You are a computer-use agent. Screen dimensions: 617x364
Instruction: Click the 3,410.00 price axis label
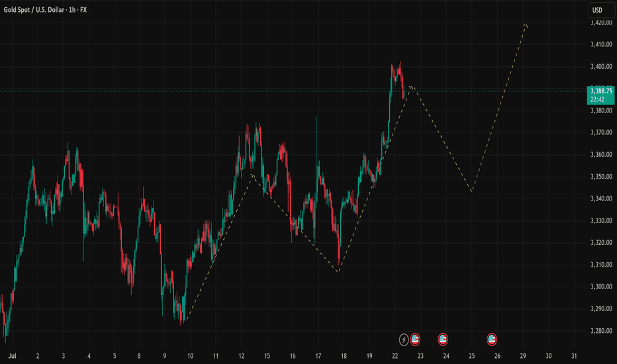point(601,44)
